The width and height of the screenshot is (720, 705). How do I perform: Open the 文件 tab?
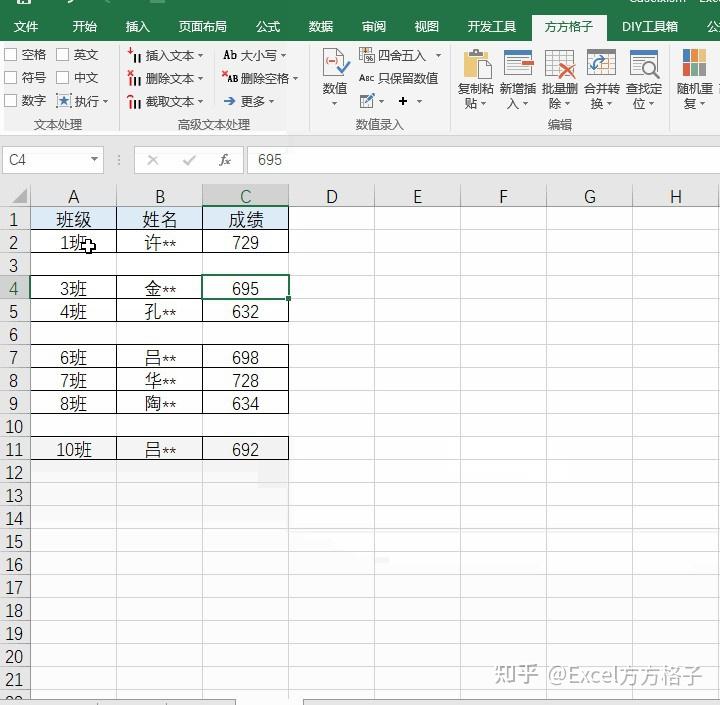click(x=26, y=27)
